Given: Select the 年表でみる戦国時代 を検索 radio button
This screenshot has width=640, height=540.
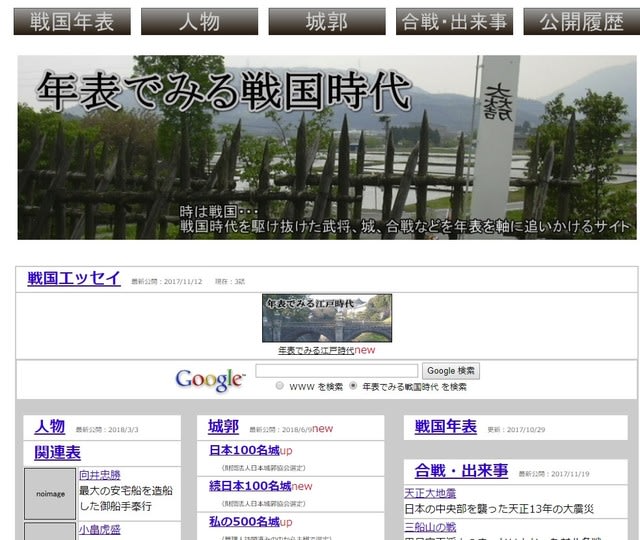Looking at the screenshot, I should pos(353,385).
